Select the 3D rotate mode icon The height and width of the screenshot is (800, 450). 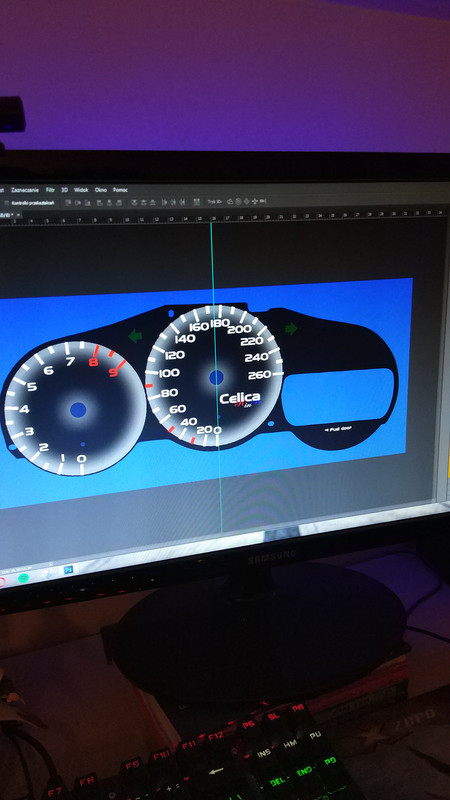(x=230, y=202)
